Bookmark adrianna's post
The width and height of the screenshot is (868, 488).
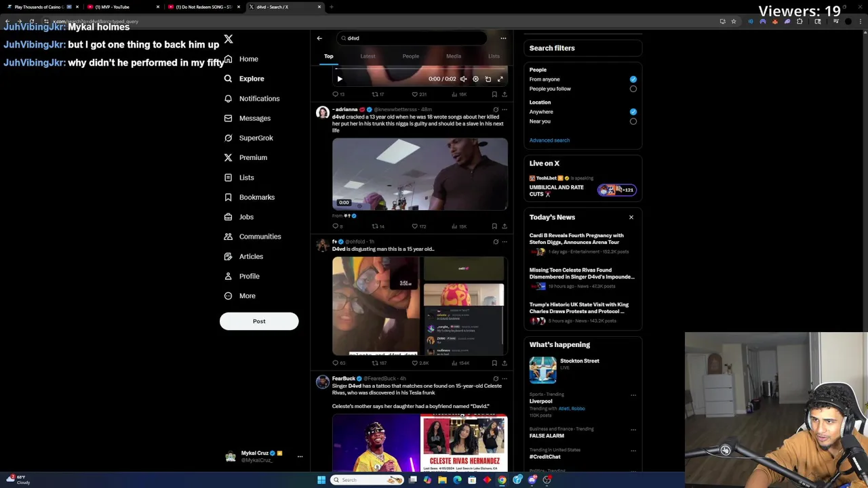494,226
